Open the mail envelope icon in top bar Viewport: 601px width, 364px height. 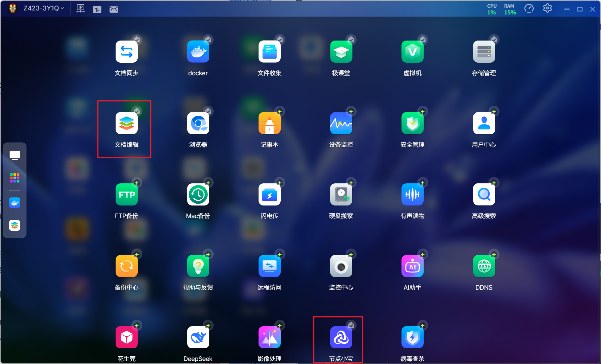click(114, 9)
